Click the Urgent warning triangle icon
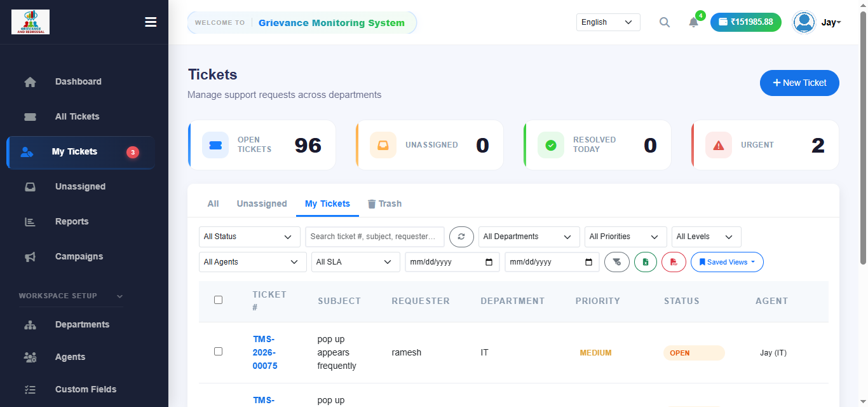 [719, 145]
